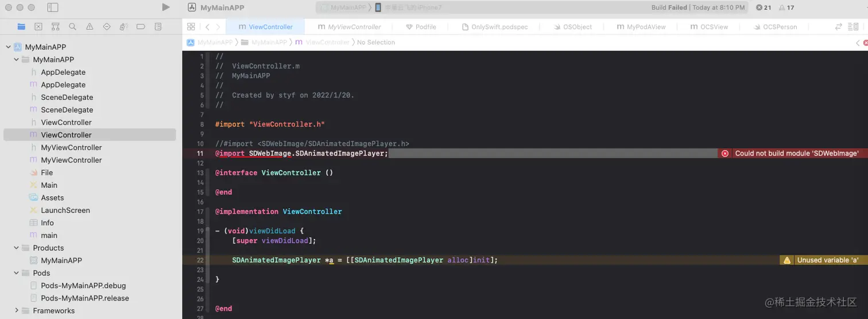This screenshot has height=319, width=868.
Task: Open the scheme selector MyMainAPP
Action: tap(343, 7)
